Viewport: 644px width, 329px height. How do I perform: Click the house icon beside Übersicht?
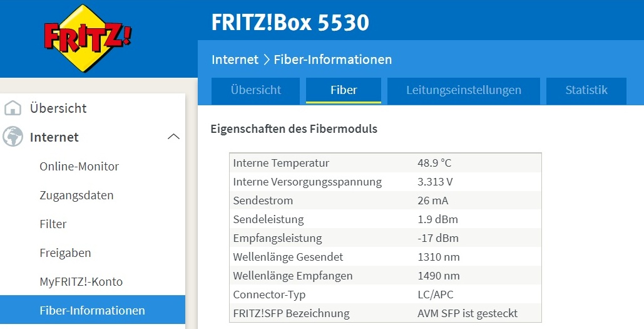click(13, 108)
